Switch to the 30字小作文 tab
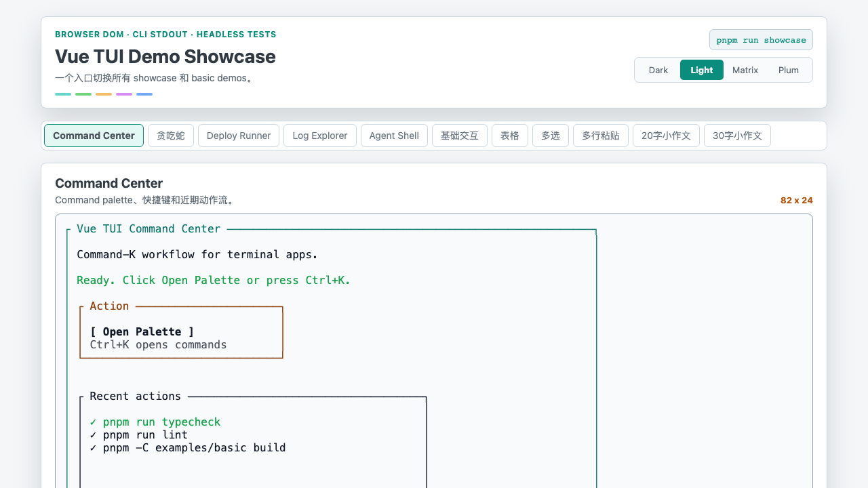This screenshot has height=488, width=868. pos(737,136)
